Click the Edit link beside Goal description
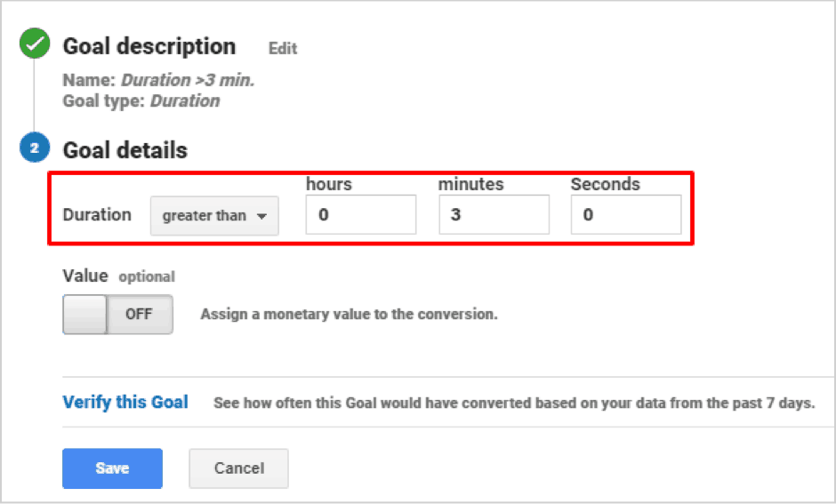Screen dimensions: 836x504 (283, 49)
